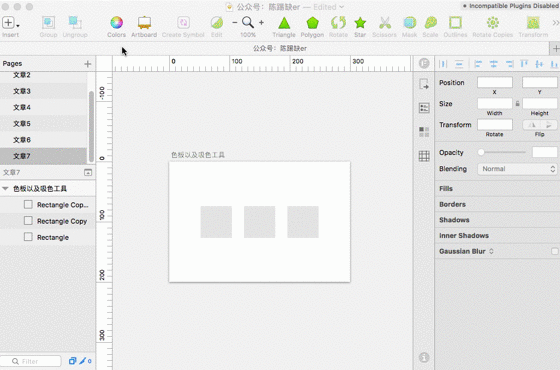
Task: Adjust the Opacity slider
Action: point(502,152)
